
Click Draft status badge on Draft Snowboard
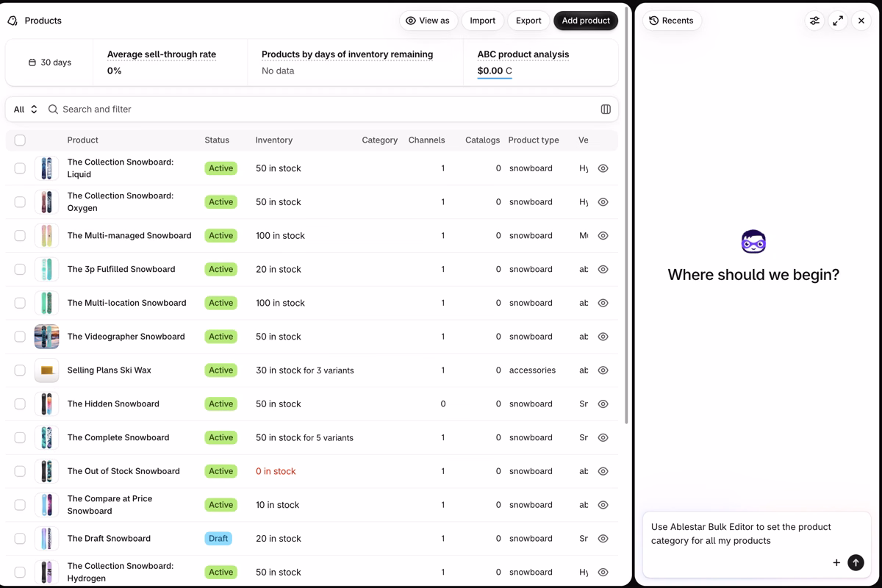[218, 539]
